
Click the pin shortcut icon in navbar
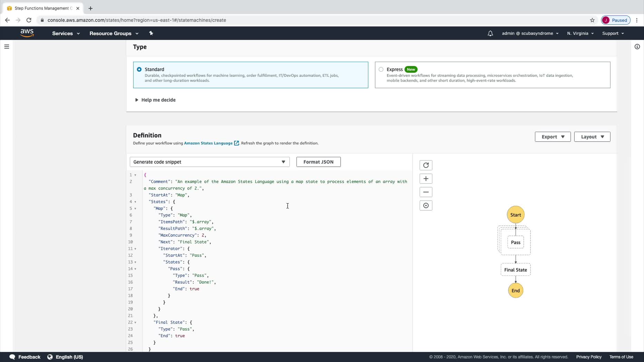(151, 33)
